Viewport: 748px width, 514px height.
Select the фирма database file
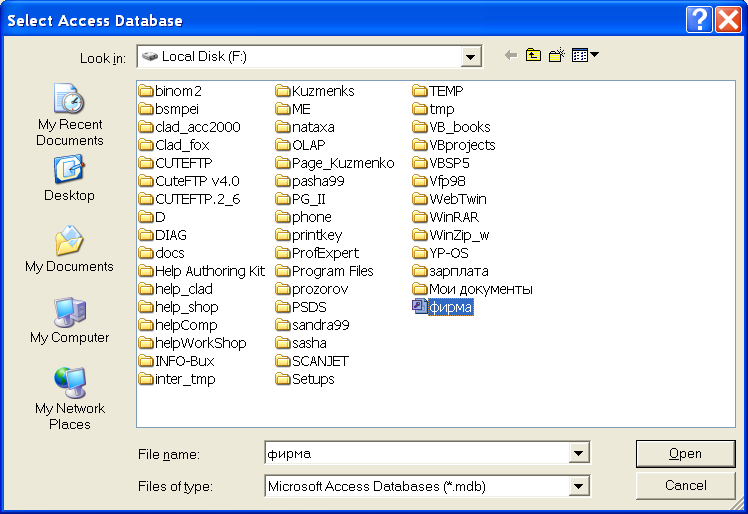[x=443, y=307]
